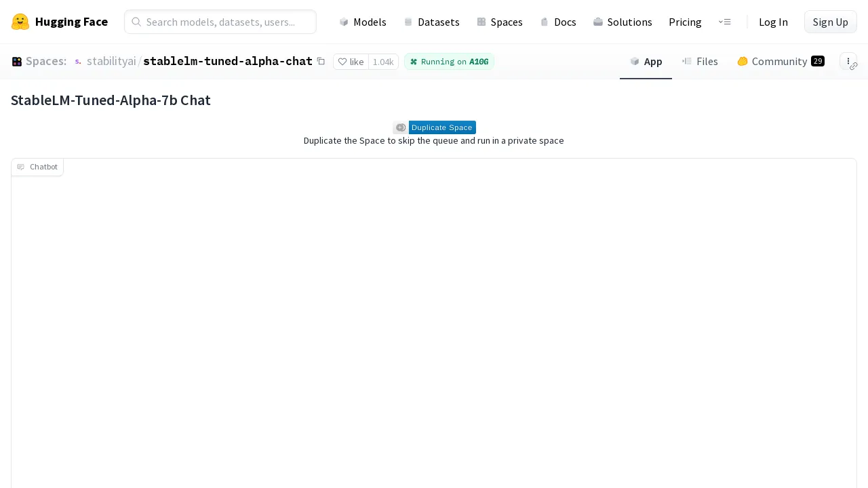Viewport: 868px width, 488px height.
Task: Open the Models page
Action: [363, 22]
